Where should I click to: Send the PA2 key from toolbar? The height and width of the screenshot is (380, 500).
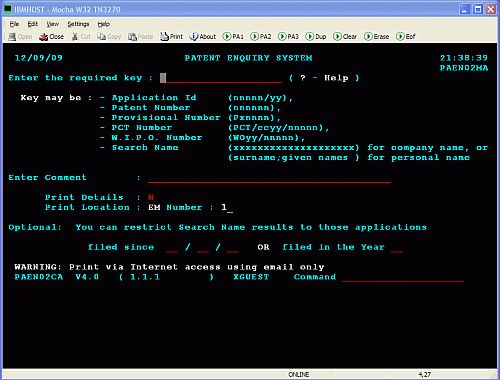click(x=261, y=36)
